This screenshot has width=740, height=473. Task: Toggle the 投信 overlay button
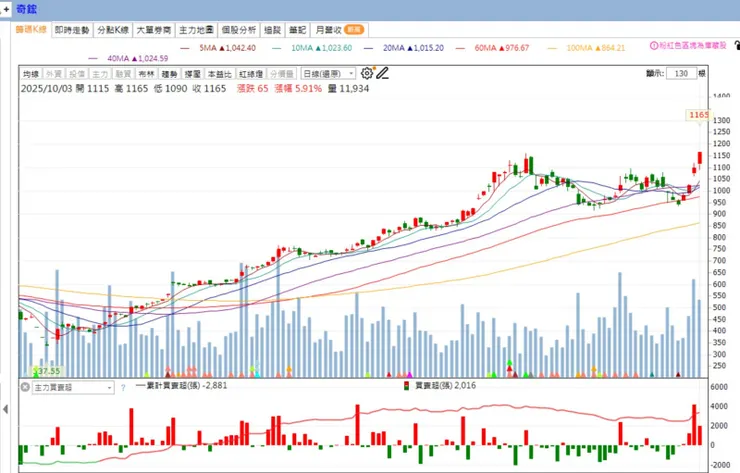pos(77,74)
